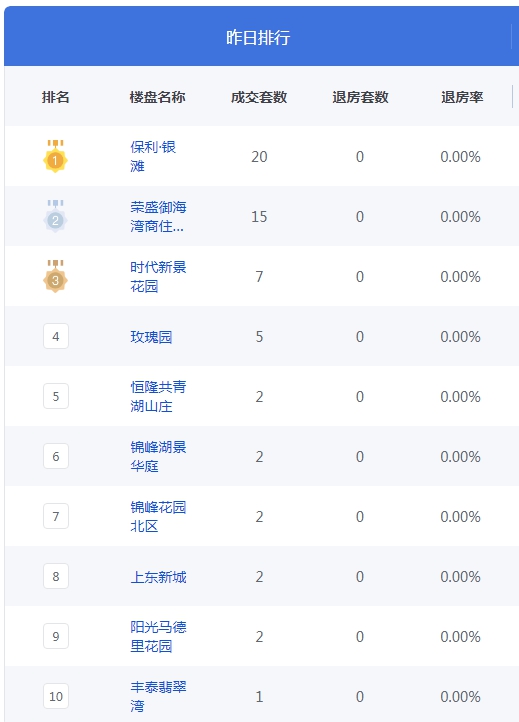Open the 阳光马德里花园 property link
519x722 pixels.
pyautogui.click(x=158, y=636)
